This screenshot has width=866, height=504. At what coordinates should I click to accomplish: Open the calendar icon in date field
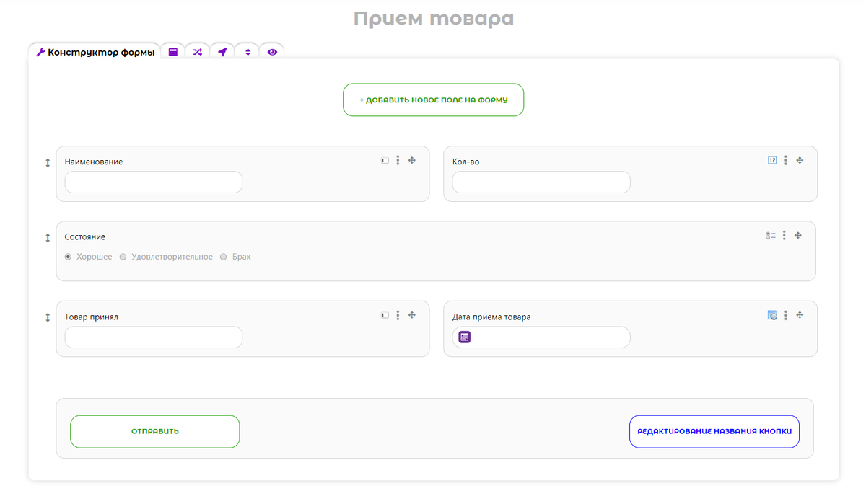point(465,337)
